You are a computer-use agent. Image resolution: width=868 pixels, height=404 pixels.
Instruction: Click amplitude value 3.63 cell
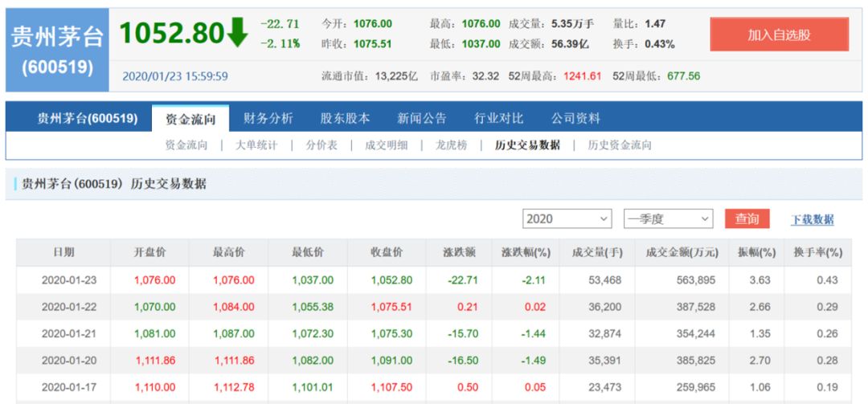pyautogui.click(x=759, y=280)
